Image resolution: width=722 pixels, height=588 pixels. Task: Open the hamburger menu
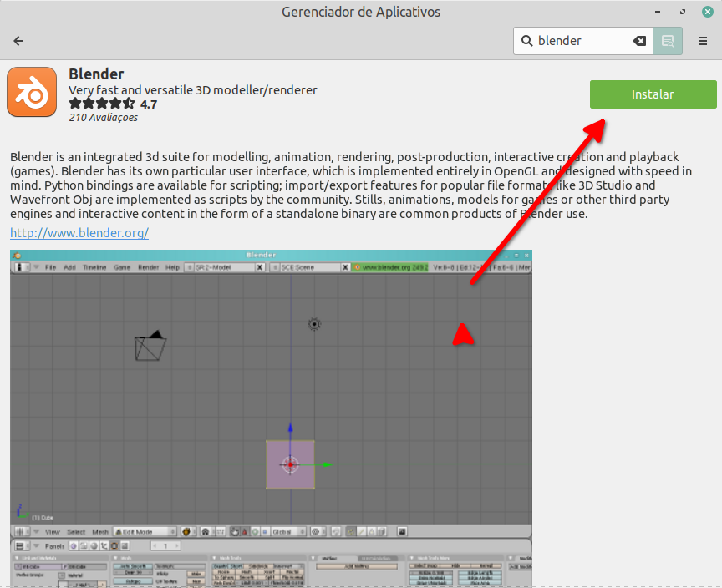(x=702, y=41)
